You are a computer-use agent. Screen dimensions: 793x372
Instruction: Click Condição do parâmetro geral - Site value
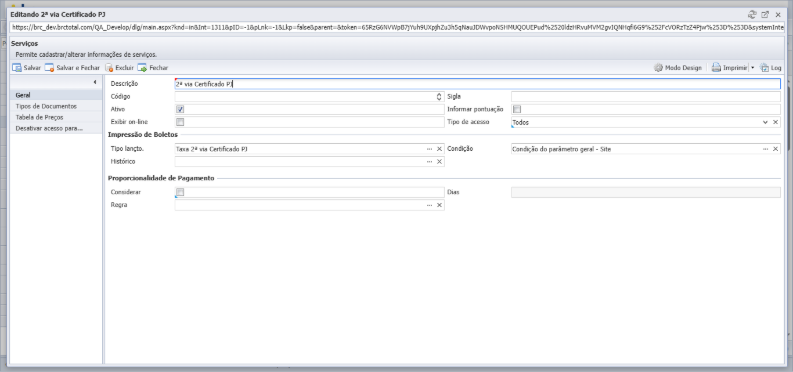(x=561, y=149)
